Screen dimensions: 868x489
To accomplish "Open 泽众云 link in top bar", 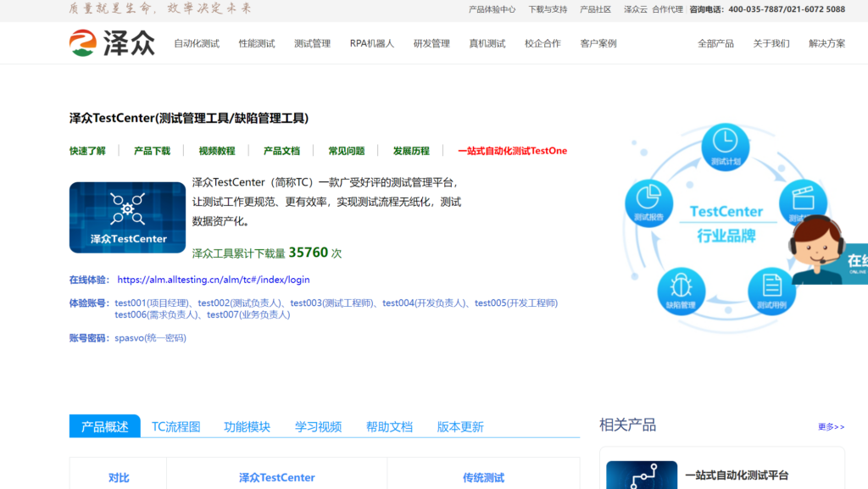I will [636, 9].
